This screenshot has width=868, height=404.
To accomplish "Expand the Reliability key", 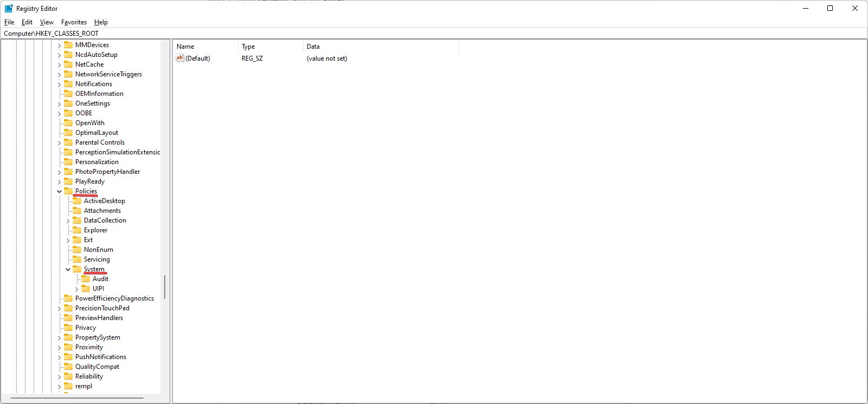I will pyautogui.click(x=60, y=376).
